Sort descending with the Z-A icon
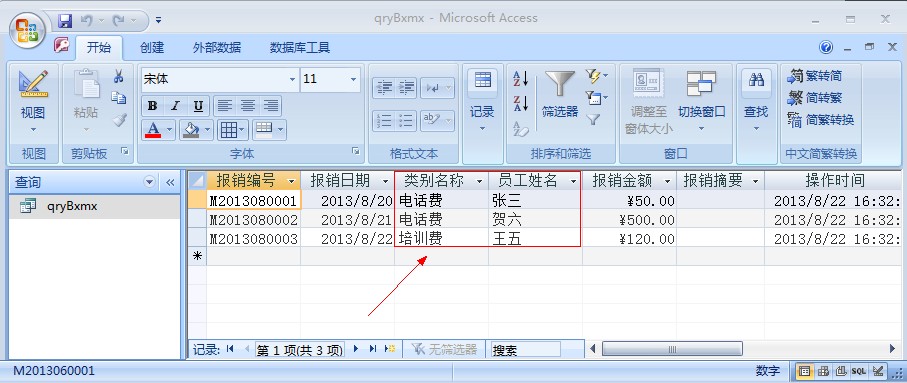Screen dimensions: 907x383 click(521, 104)
